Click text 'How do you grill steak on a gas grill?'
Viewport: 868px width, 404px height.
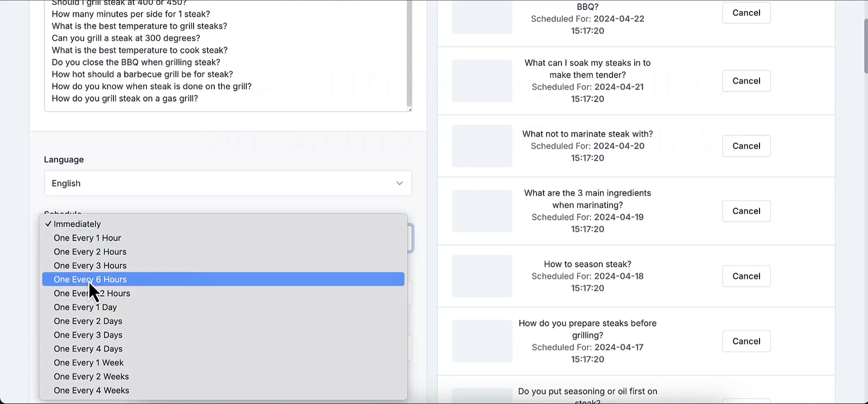125,99
